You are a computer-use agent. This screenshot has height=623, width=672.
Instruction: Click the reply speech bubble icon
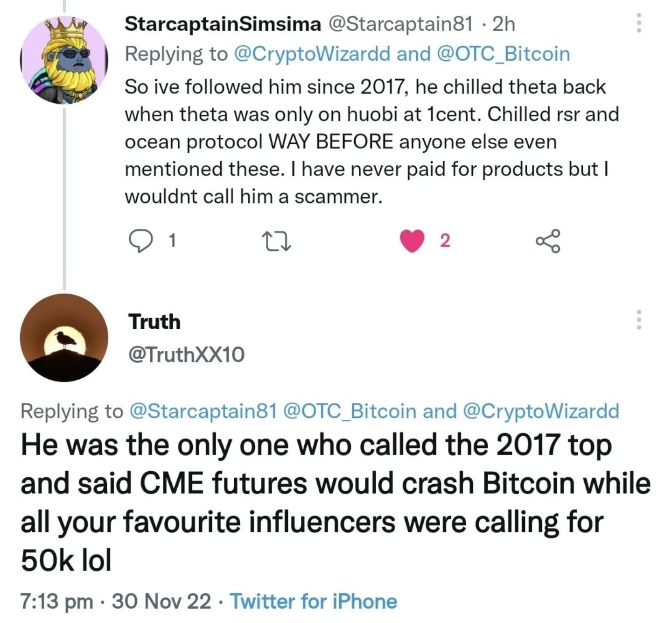(x=139, y=241)
